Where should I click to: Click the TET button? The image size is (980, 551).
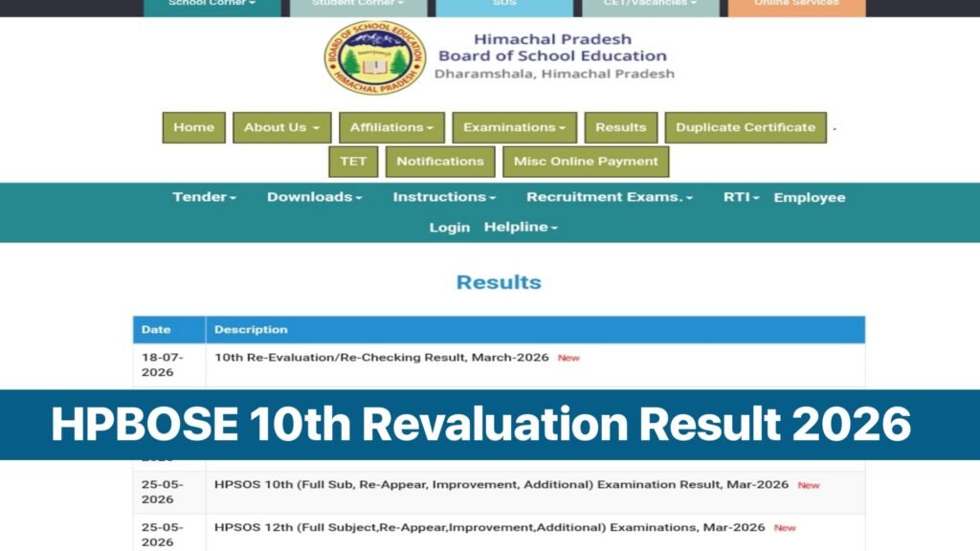(353, 162)
